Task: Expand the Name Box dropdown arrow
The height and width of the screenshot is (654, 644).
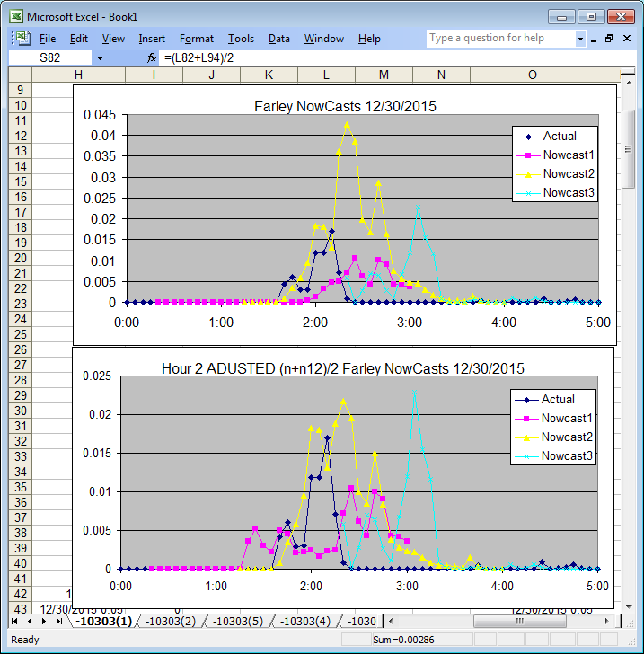Action: coord(100,57)
